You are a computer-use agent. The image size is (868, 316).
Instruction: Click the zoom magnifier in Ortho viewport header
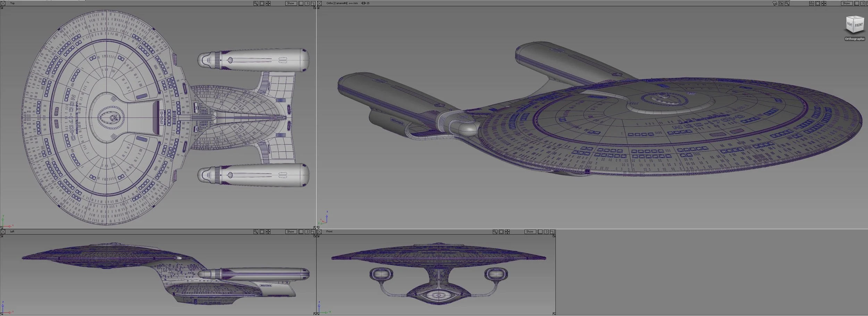(787, 3)
